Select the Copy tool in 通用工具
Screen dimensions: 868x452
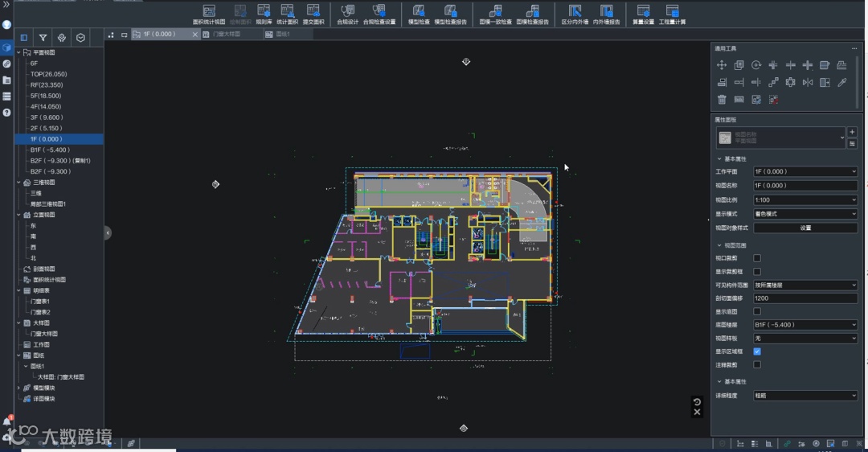tap(739, 65)
